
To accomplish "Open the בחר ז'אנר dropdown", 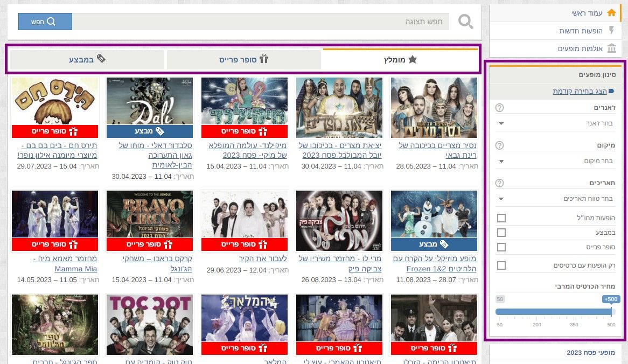I will pyautogui.click(x=555, y=124).
